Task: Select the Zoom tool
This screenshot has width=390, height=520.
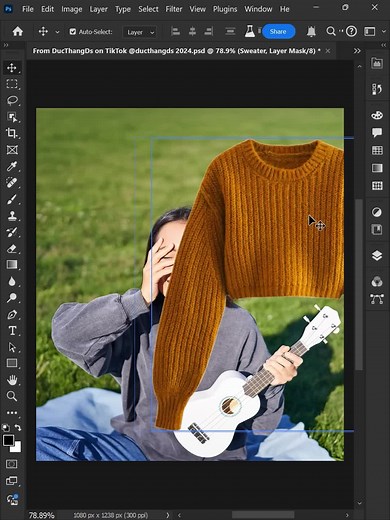Action: (x=12, y=396)
